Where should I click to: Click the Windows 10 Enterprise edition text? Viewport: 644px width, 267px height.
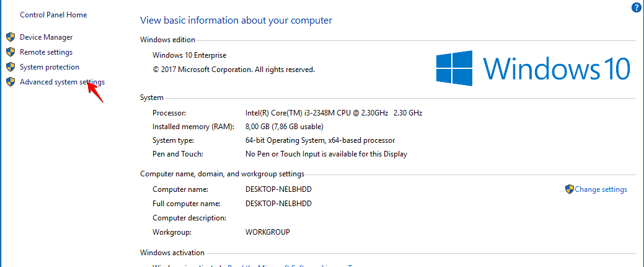(189, 55)
